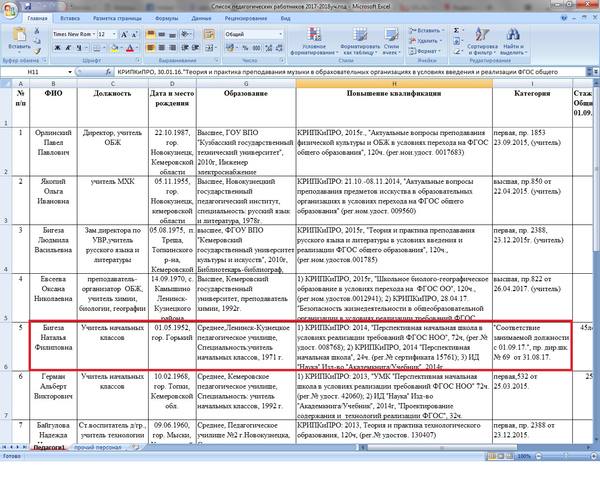Click into the formula bar text
600x480 pixels.
tap(350, 72)
